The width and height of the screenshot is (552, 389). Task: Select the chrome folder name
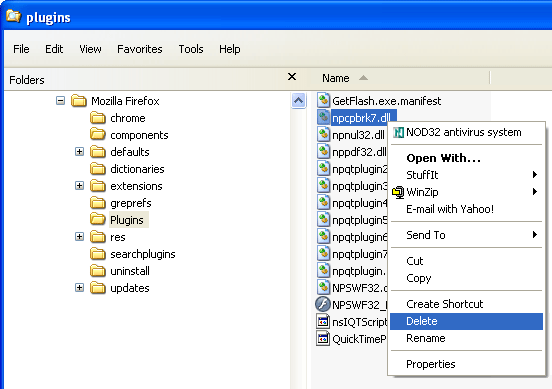(x=128, y=118)
